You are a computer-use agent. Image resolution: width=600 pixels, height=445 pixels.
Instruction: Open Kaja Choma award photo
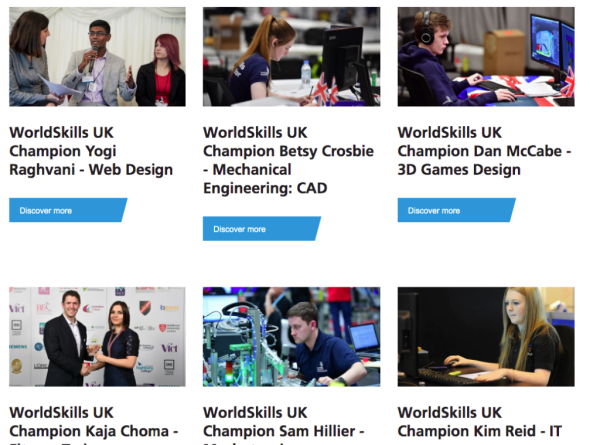coord(97,337)
